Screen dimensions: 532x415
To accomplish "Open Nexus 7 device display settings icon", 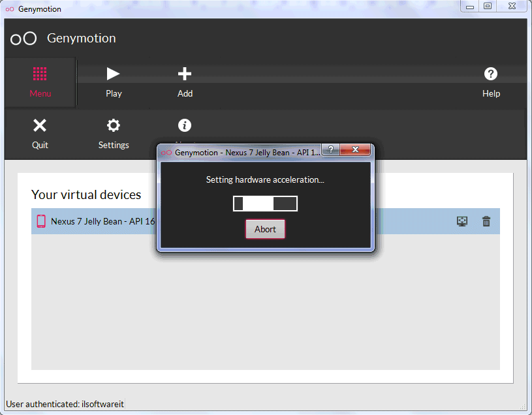I will pos(462,221).
